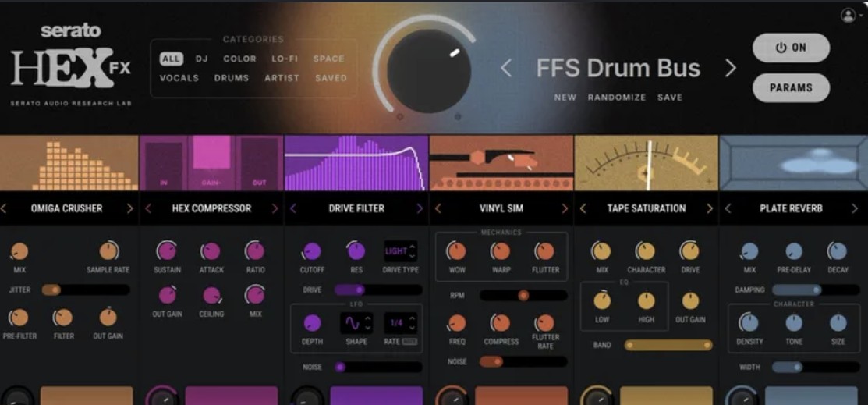Switch TAPE SATURATION to previous effect
The height and width of the screenshot is (405, 868).
click(x=583, y=208)
